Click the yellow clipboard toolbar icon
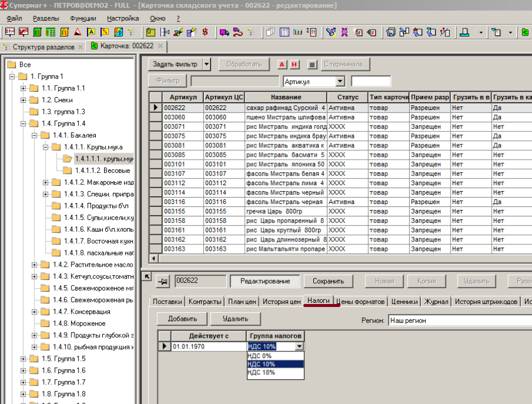Screen dimensions: 532x404 (x=151, y=33)
